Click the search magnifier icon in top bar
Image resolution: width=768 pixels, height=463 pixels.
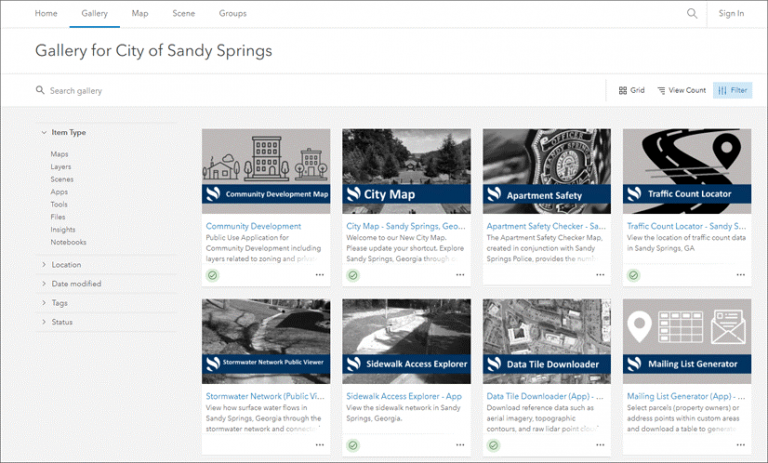(x=692, y=13)
